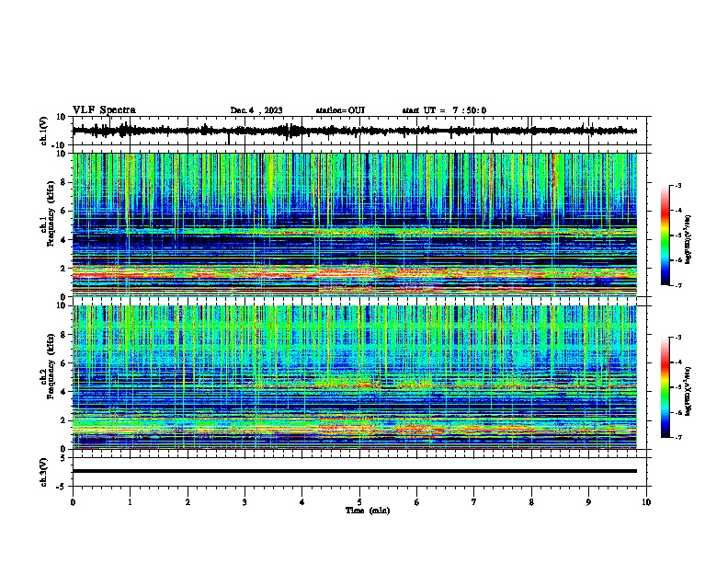The width and height of the screenshot is (728, 563).
Task: Click the "8" tick on ch.1 frequency axis
Action: click(63, 182)
